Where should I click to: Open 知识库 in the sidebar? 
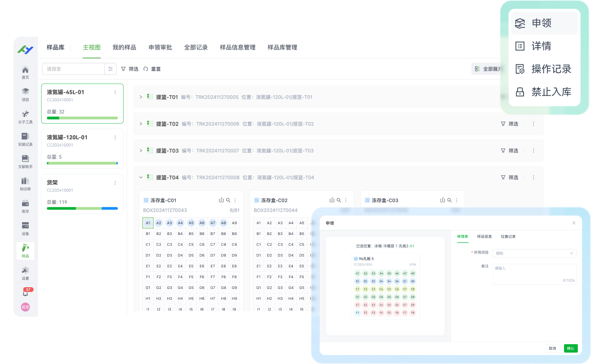[25, 184]
